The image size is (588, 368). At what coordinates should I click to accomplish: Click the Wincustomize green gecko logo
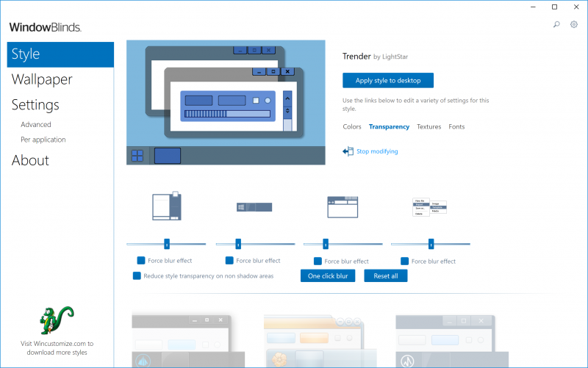(57, 320)
